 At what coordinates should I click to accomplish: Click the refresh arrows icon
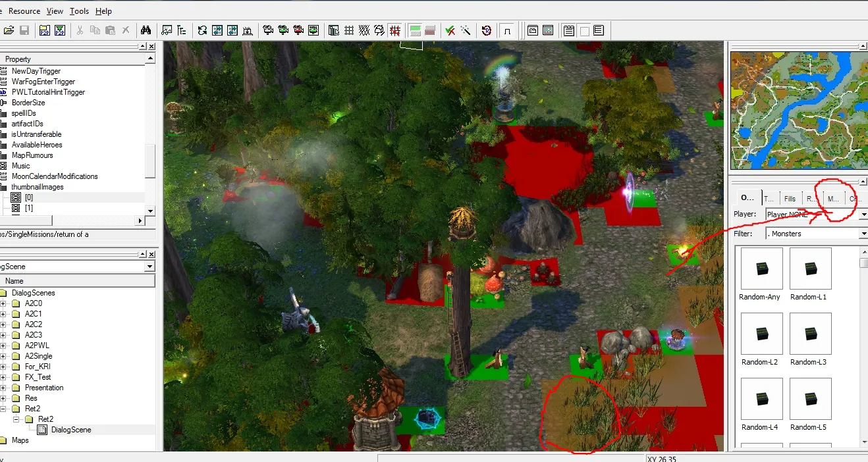coord(202,30)
